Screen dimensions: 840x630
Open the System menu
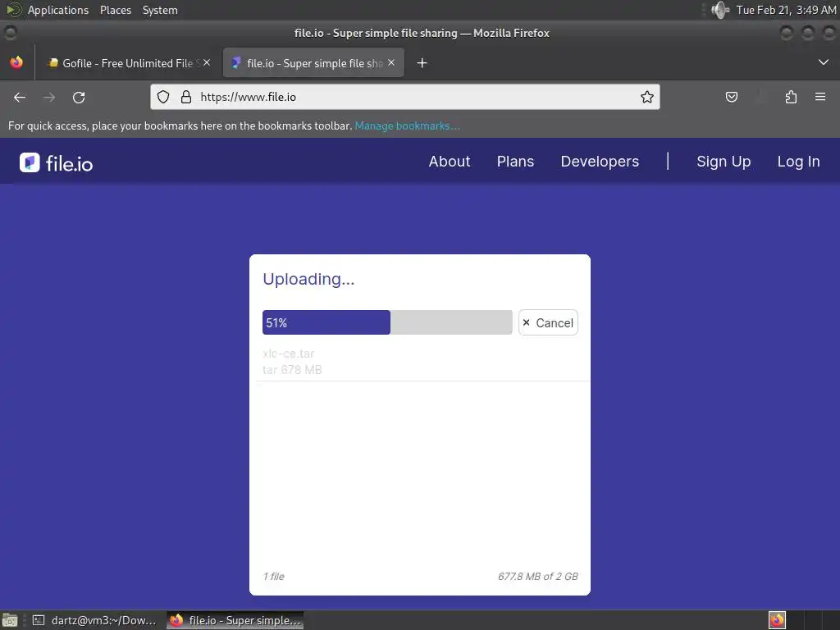[x=160, y=10]
